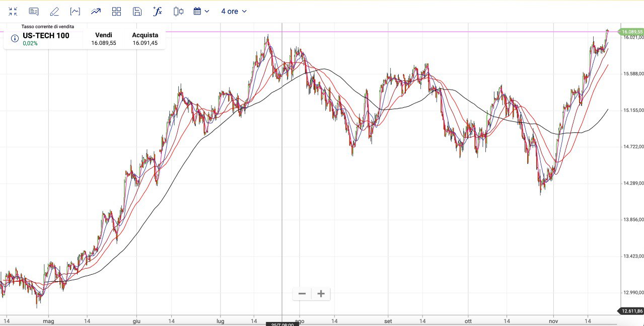This screenshot has height=326, width=644.
Task: Open the comment annotation tool
Action: (34, 12)
